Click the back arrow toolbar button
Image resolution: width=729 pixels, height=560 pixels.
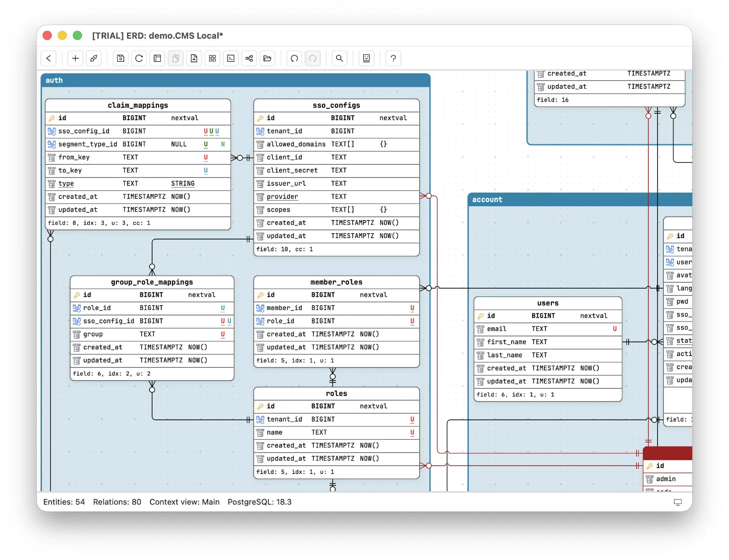click(x=49, y=58)
